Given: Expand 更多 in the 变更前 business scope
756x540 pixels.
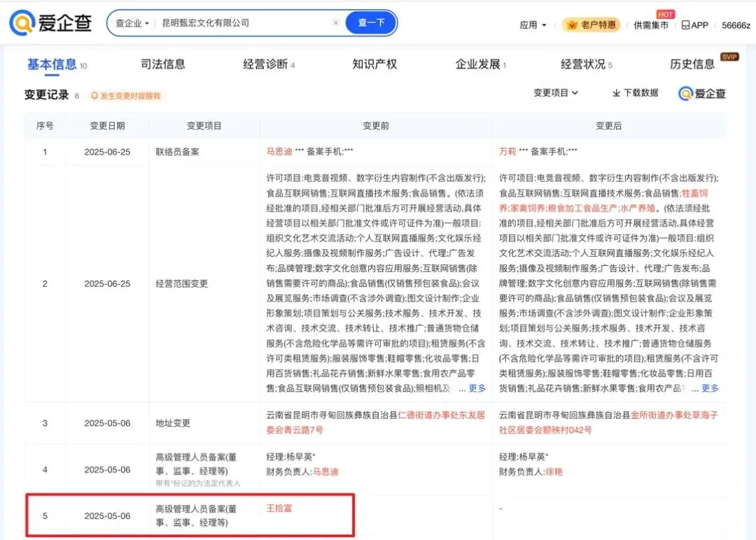Looking at the screenshot, I should pyautogui.click(x=477, y=388).
